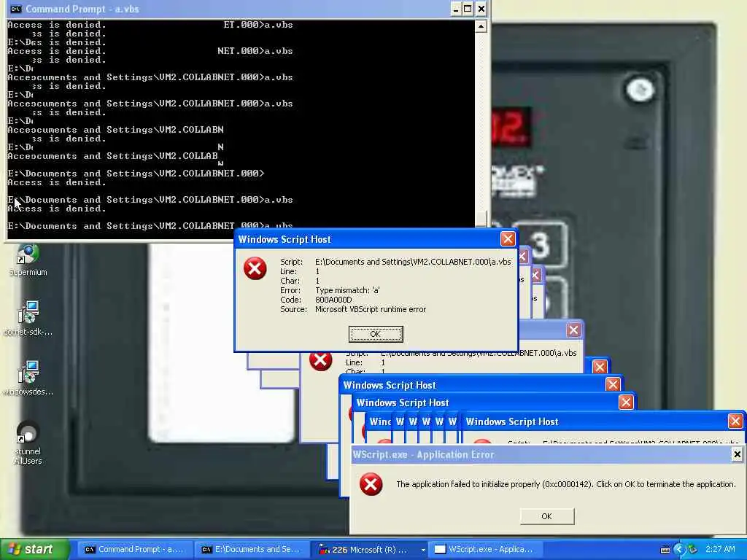This screenshot has height=560, width=747.
Task: Click the red error icon in Application Error dialog
Action: pyautogui.click(x=371, y=484)
